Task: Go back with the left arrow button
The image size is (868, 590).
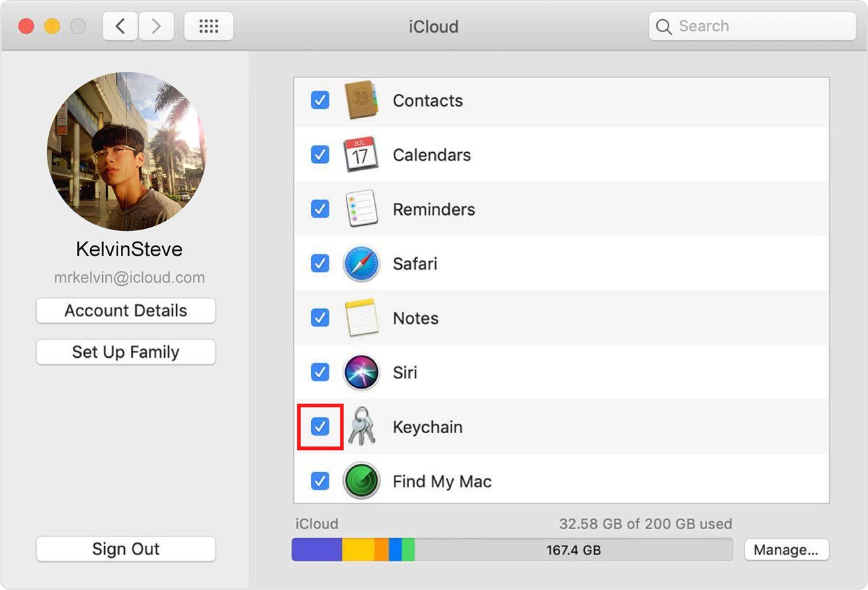Action: click(x=120, y=26)
